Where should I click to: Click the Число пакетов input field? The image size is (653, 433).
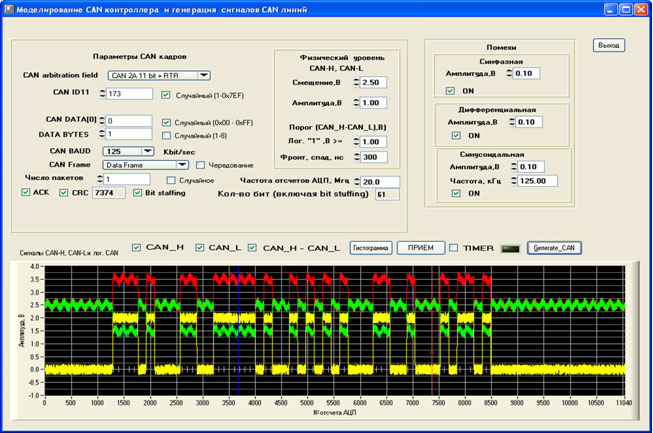pyautogui.click(x=126, y=179)
